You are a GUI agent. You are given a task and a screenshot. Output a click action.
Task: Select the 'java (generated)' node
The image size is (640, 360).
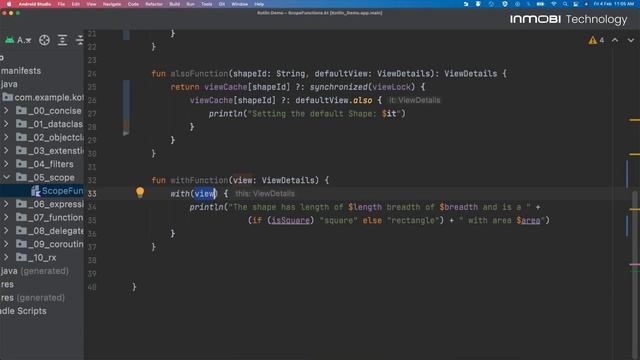(x=34, y=271)
